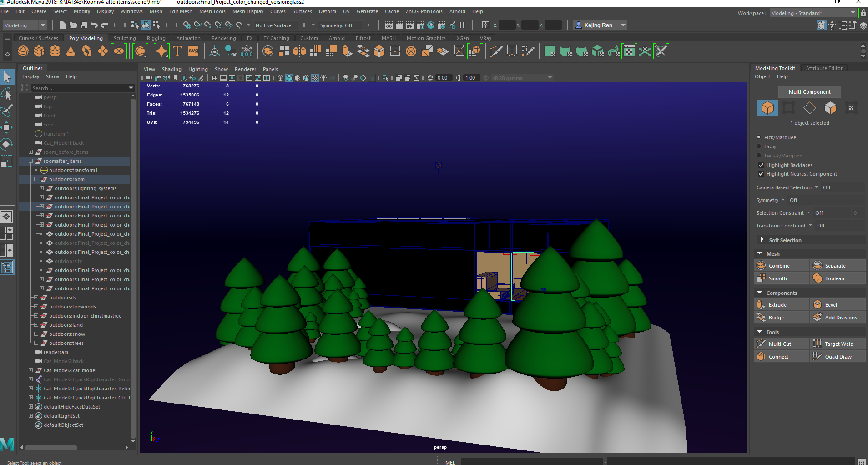Toggle use all lights in viewport
The width and height of the screenshot is (868, 465).
(323, 78)
